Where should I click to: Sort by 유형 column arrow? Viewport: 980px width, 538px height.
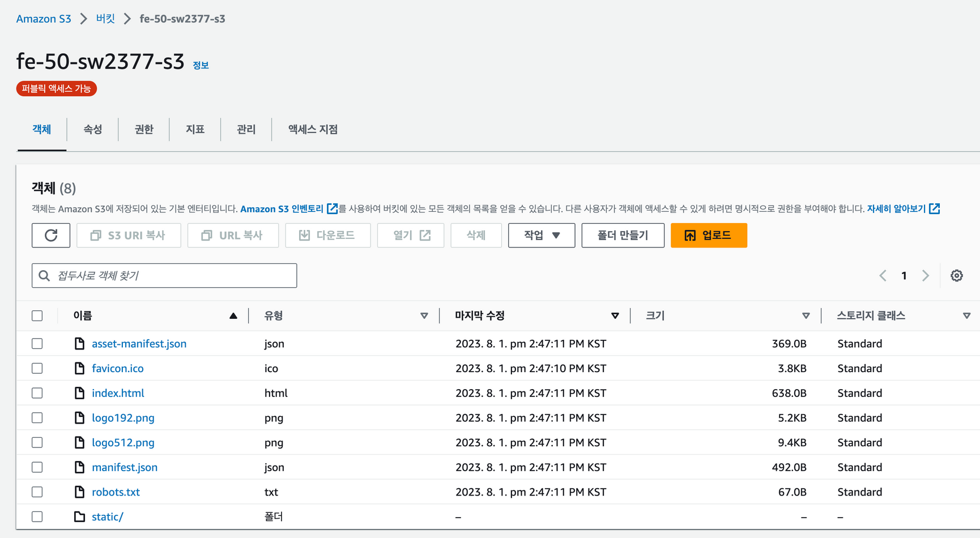(x=424, y=316)
